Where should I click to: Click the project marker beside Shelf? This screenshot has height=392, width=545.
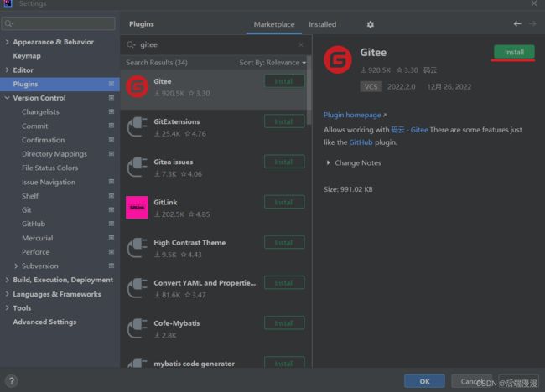pos(112,196)
